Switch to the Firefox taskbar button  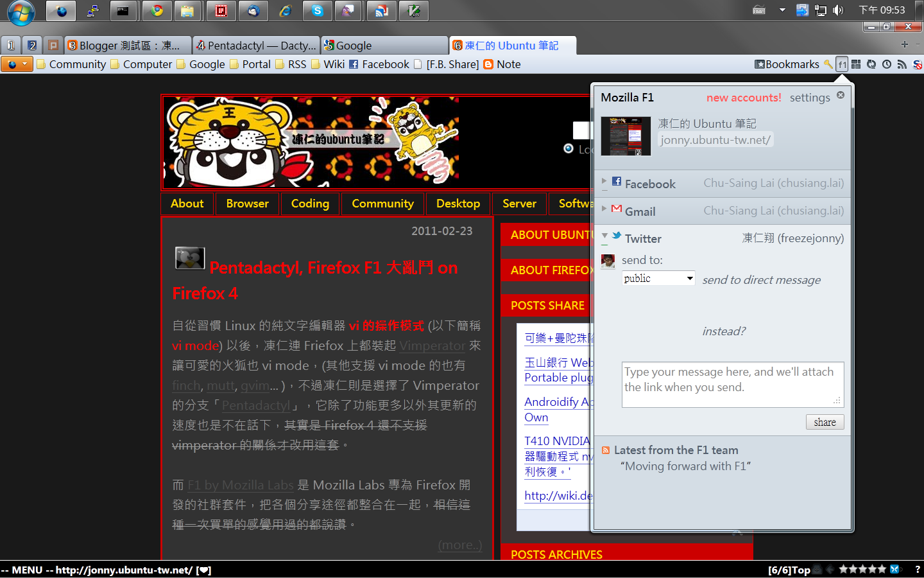pyautogui.click(x=61, y=11)
